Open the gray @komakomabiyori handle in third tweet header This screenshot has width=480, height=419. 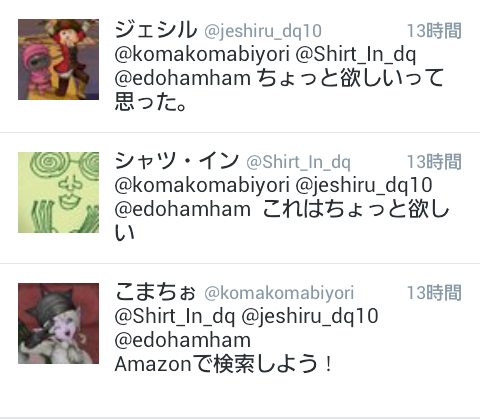pyautogui.click(x=279, y=294)
